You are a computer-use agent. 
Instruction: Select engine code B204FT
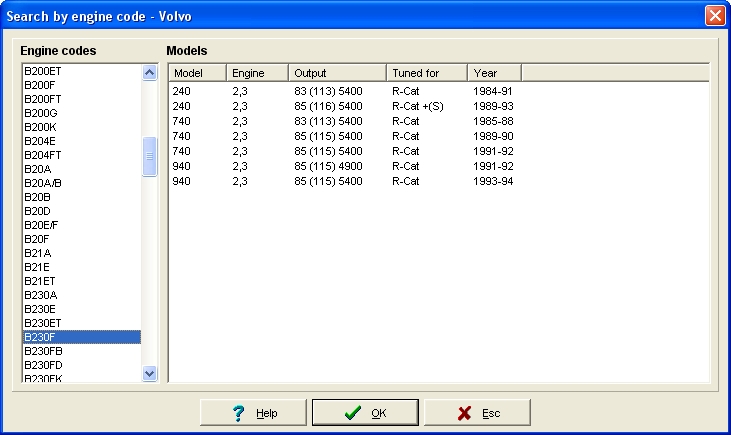82,155
